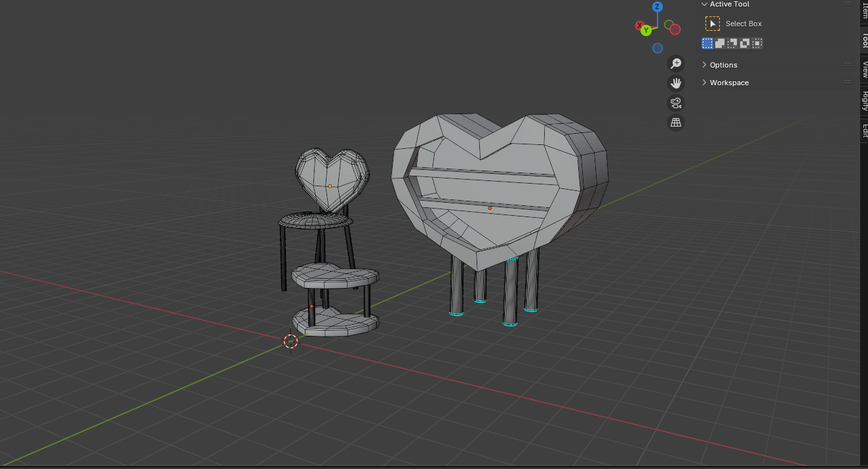Click the pan view hand icon

675,83
